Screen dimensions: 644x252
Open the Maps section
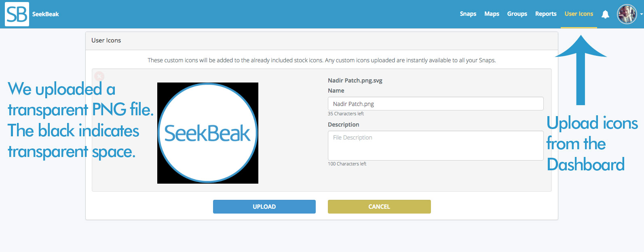point(492,14)
